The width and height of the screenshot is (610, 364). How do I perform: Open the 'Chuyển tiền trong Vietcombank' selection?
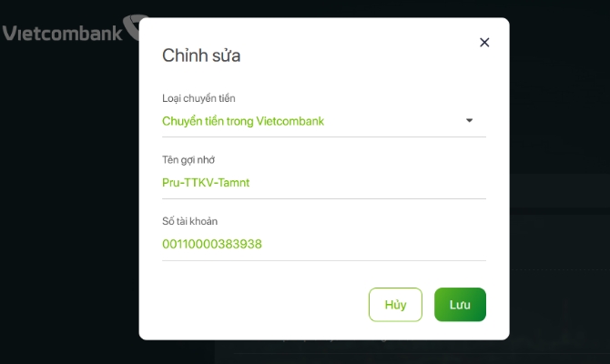pos(243,120)
